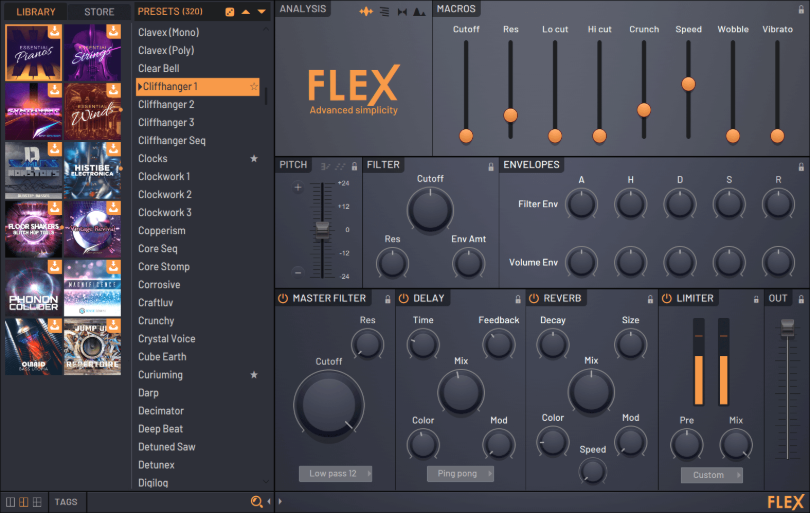812x515 pixels.
Task: Toggle the Reverb power button
Action: click(533, 298)
